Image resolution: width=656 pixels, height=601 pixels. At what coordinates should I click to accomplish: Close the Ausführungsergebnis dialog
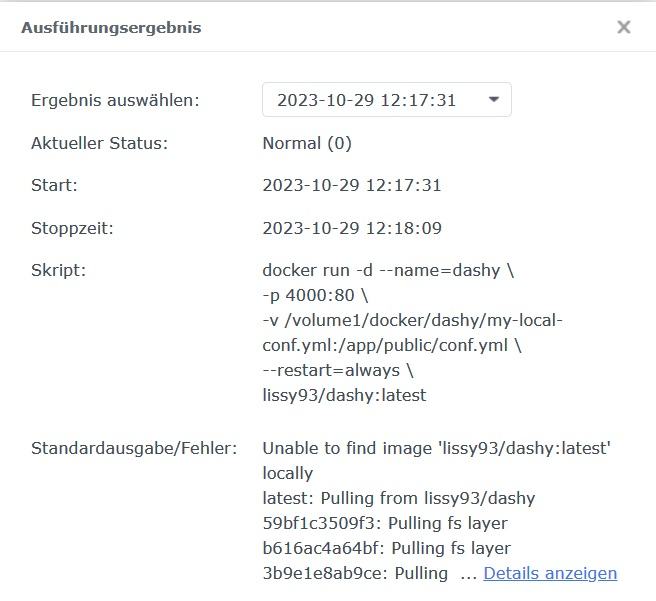coord(624,27)
